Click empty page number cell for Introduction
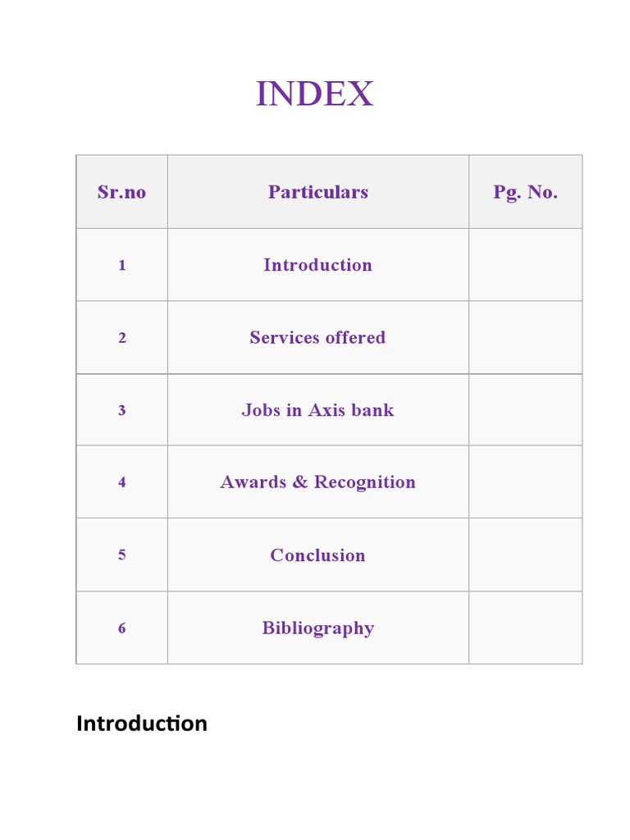630x840 pixels. [x=525, y=265]
